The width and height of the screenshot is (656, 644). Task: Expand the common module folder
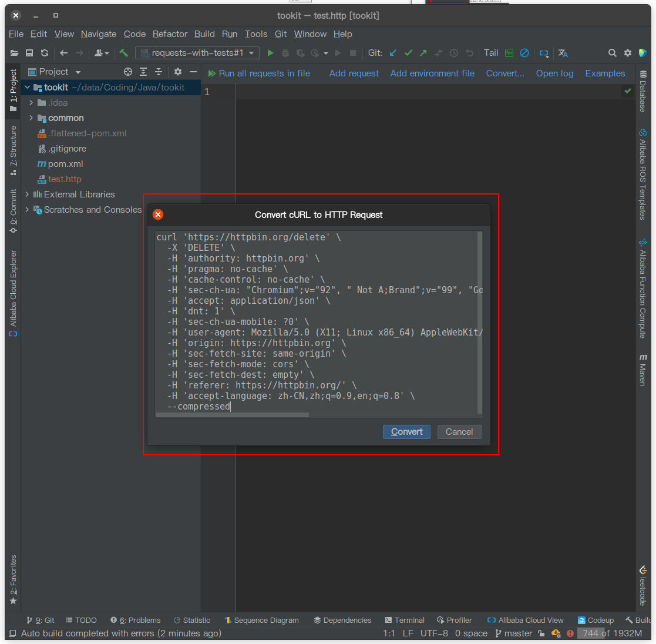31,118
